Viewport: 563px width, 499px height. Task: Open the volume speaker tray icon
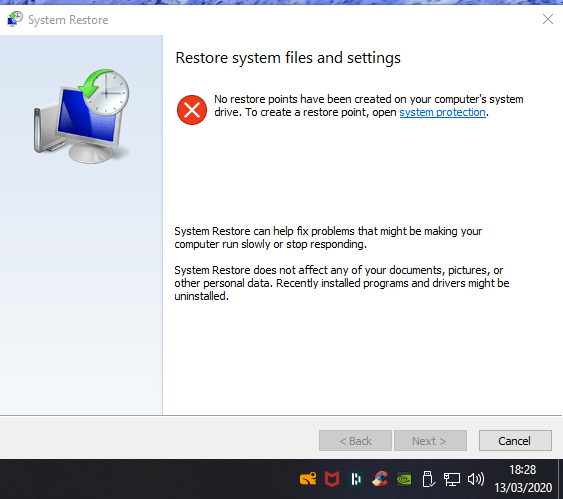point(476,479)
